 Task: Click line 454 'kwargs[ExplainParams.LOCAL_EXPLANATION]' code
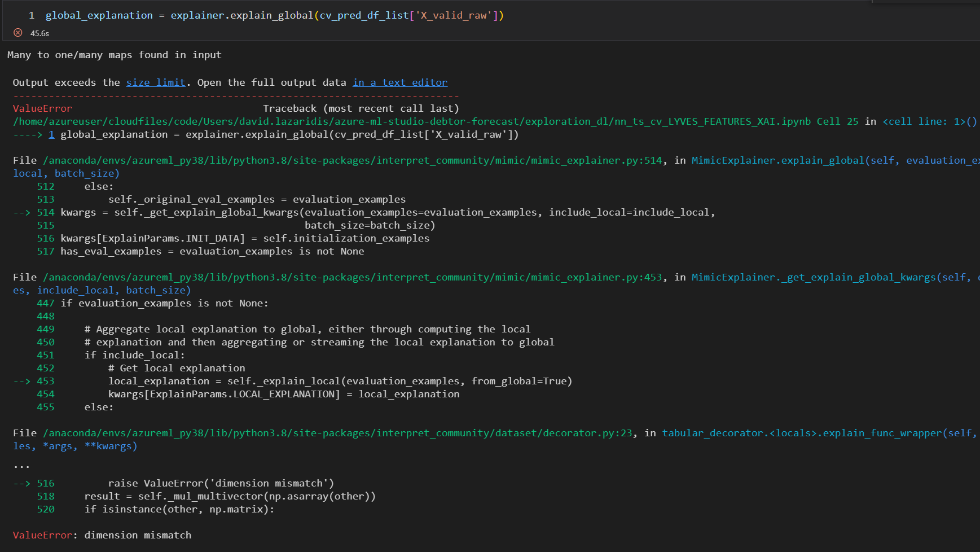(x=284, y=394)
